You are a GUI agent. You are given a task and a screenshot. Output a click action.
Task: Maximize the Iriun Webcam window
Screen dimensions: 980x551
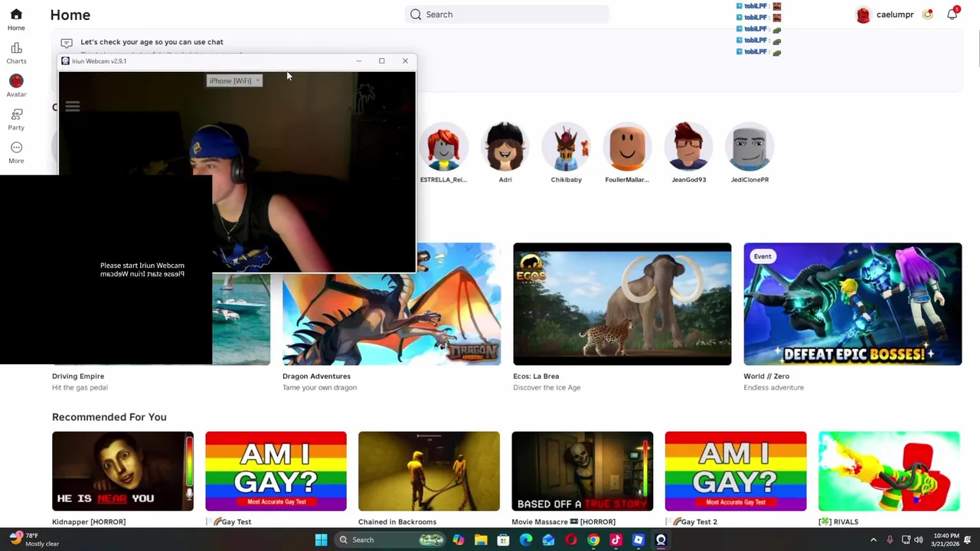point(381,60)
